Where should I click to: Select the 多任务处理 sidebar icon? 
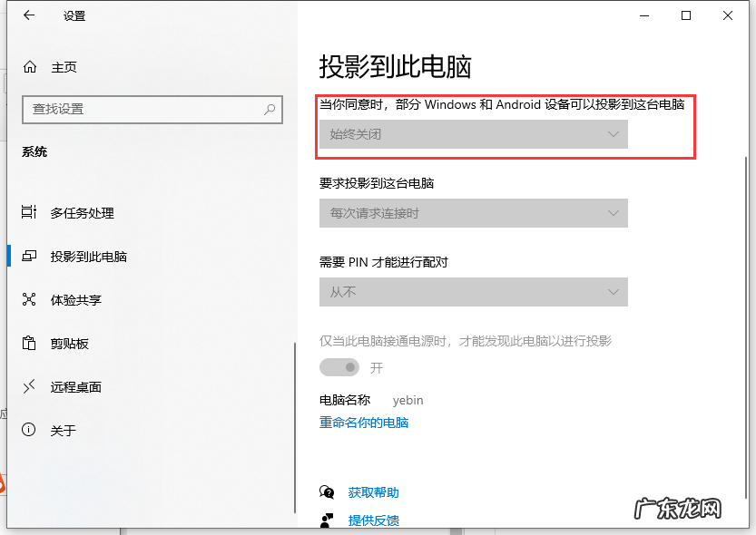[x=27, y=213]
